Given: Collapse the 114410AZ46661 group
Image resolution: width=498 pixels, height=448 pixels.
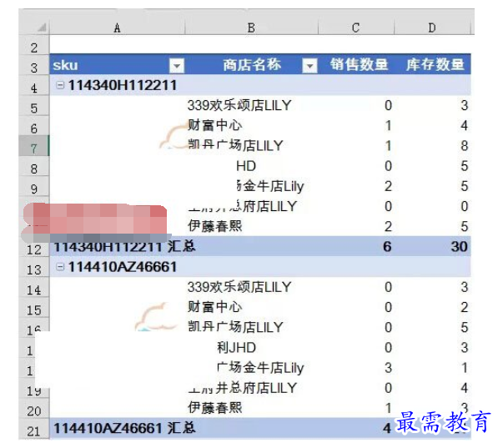Looking at the screenshot, I should click(x=60, y=267).
